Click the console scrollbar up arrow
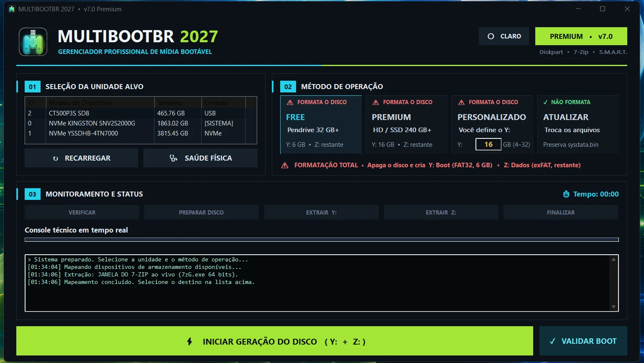Viewport: 644px width, 363px height. 613,260
